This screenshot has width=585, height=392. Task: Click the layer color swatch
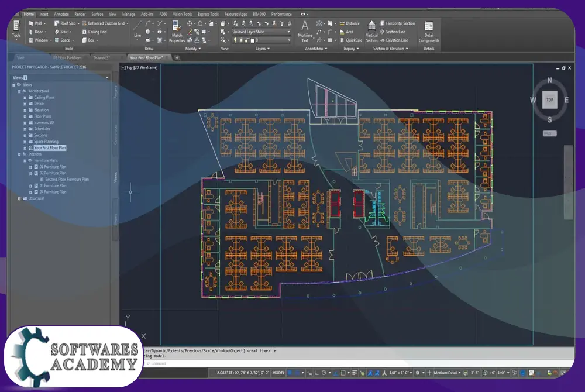[252, 40]
